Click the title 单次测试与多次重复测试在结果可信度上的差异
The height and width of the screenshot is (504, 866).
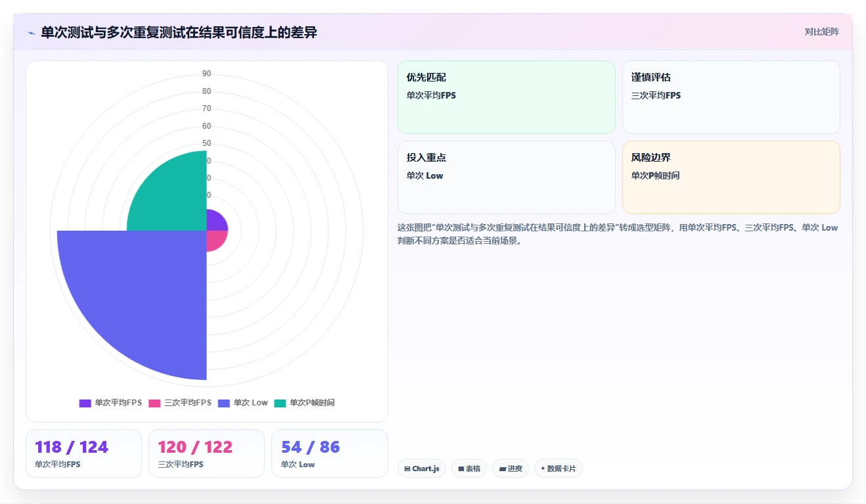pos(179,32)
